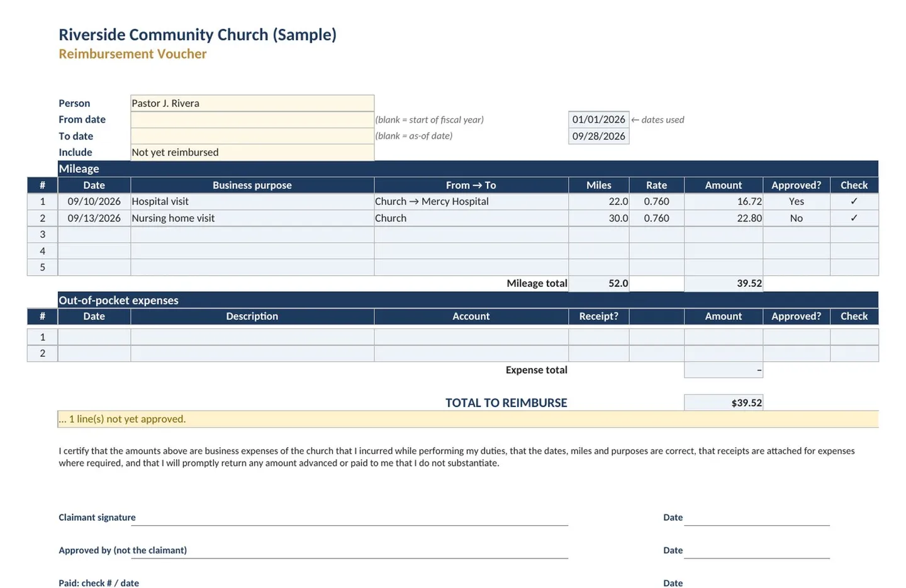Click the Description column header
The width and height of the screenshot is (906, 588).
(252, 316)
